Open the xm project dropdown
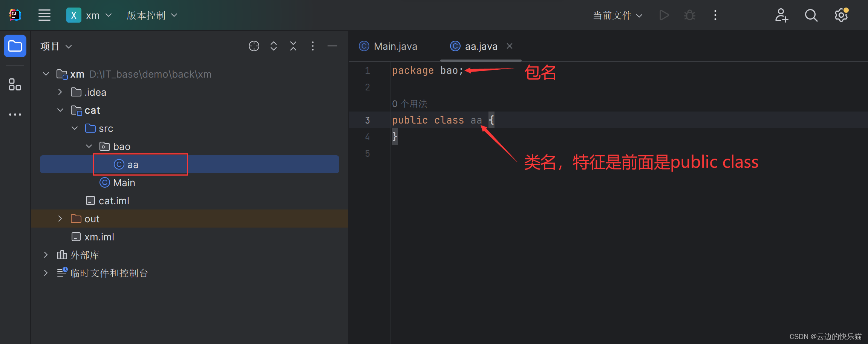 [89, 15]
